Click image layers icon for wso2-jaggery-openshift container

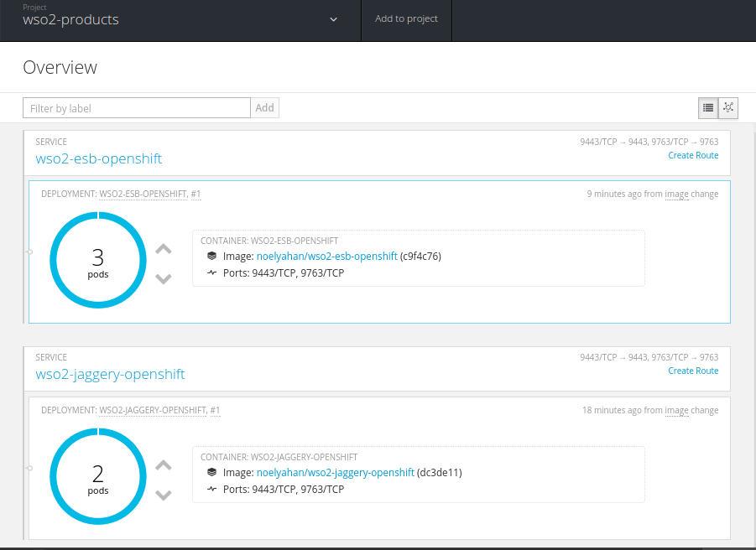point(211,473)
